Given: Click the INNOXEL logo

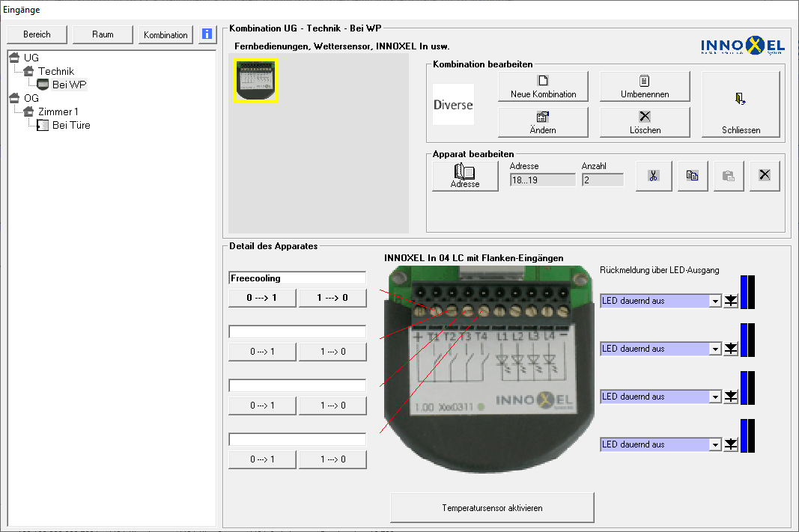Looking at the screenshot, I should pos(742,46).
